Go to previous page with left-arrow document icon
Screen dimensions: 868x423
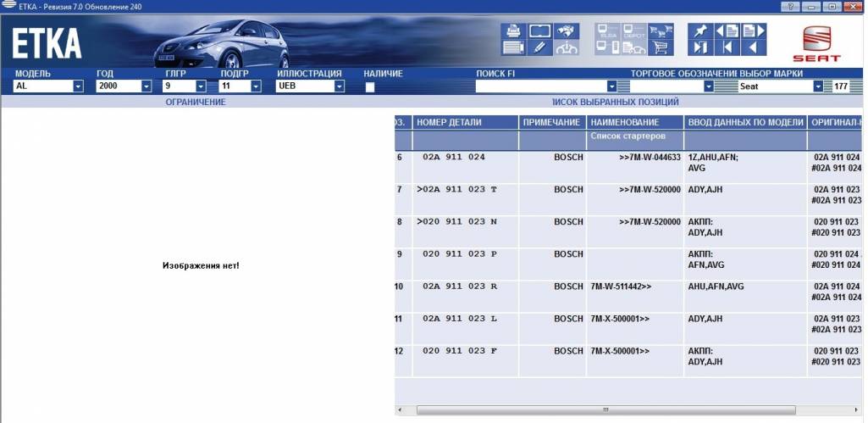(726, 31)
